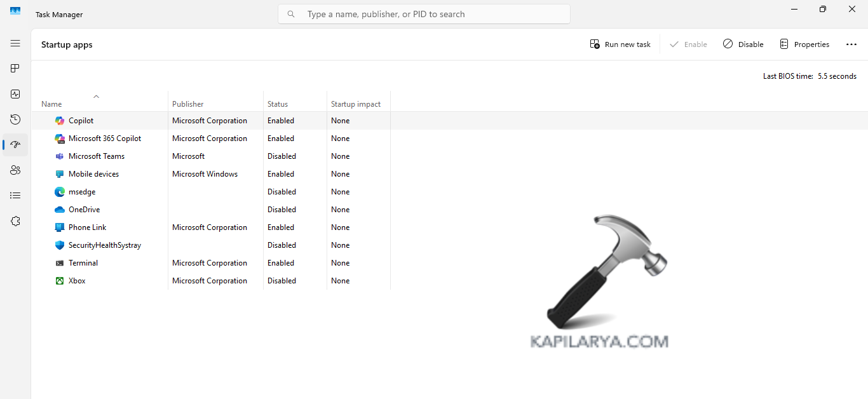Viewport: 868px width, 399px height.
Task: Select the Microsoft Teams row
Action: [97, 156]
